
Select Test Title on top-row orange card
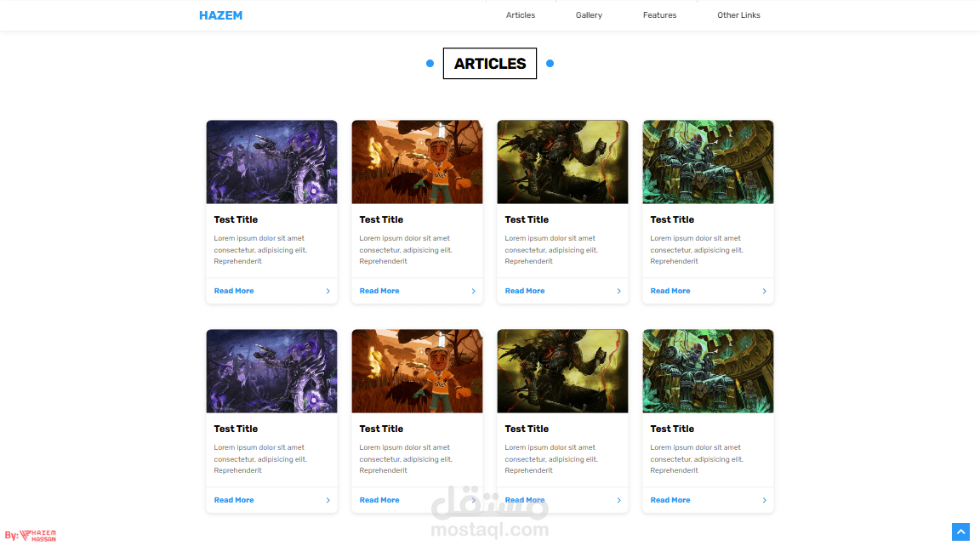point(381,220)
